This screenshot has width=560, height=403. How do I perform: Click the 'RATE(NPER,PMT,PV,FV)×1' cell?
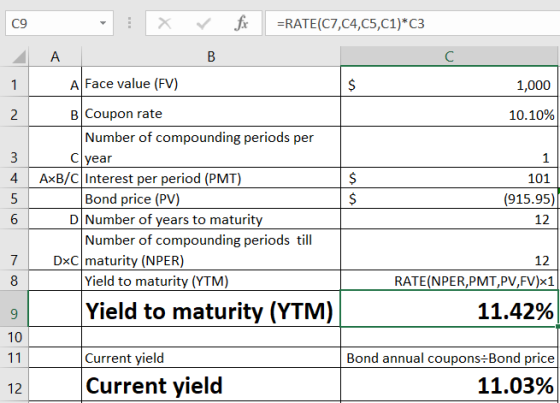449,280
